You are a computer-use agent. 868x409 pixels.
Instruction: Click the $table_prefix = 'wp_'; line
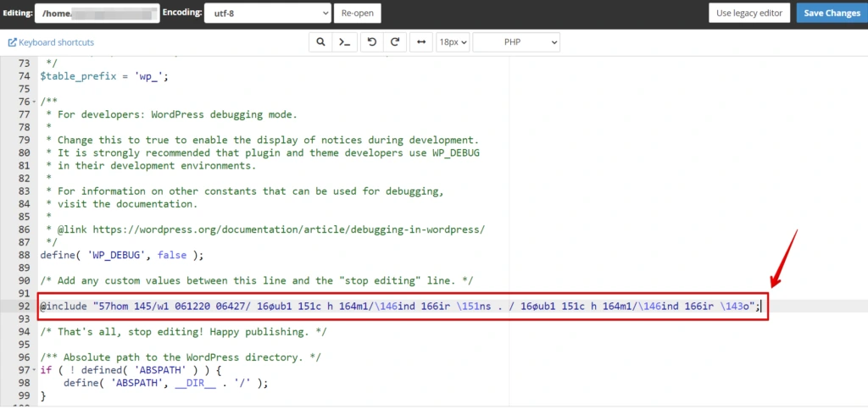(x=103, y=76)
